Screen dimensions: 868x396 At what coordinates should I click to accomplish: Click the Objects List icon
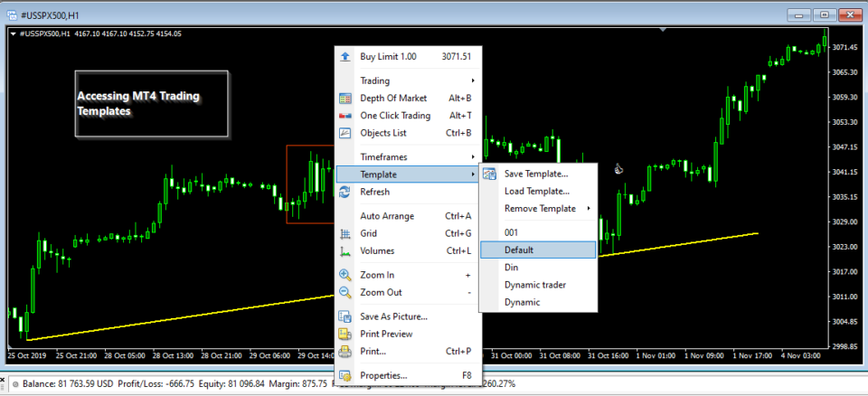(345, 133)
